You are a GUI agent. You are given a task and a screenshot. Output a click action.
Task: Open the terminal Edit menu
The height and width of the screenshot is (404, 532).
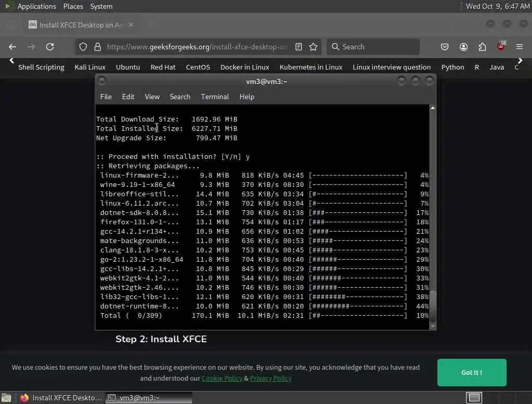(128, 97)
